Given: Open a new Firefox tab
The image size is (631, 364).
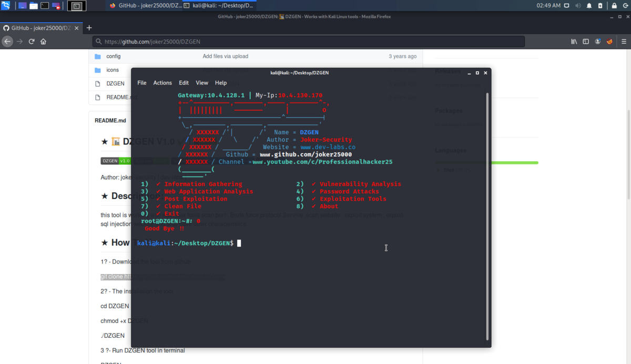Looking at the screenshot, I should click(89, 28).
